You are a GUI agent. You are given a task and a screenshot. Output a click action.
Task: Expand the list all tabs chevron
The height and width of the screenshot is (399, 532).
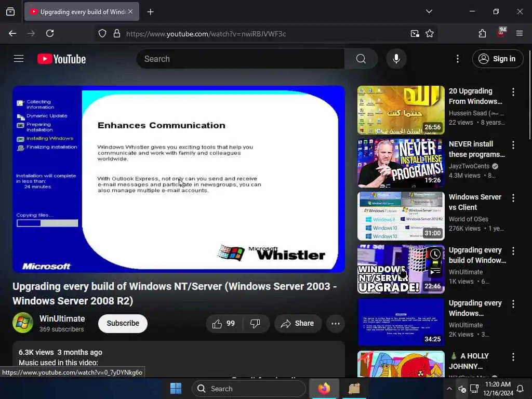(x=429, y=11)
